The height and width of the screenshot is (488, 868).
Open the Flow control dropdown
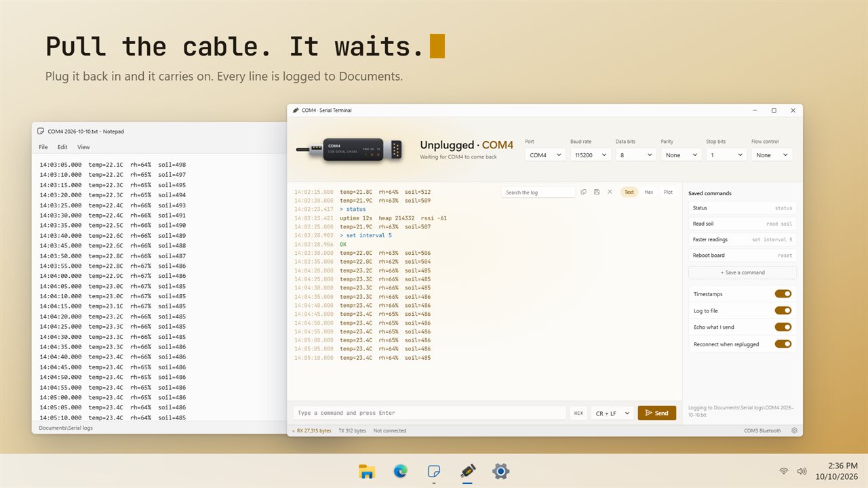pos(772,155)
